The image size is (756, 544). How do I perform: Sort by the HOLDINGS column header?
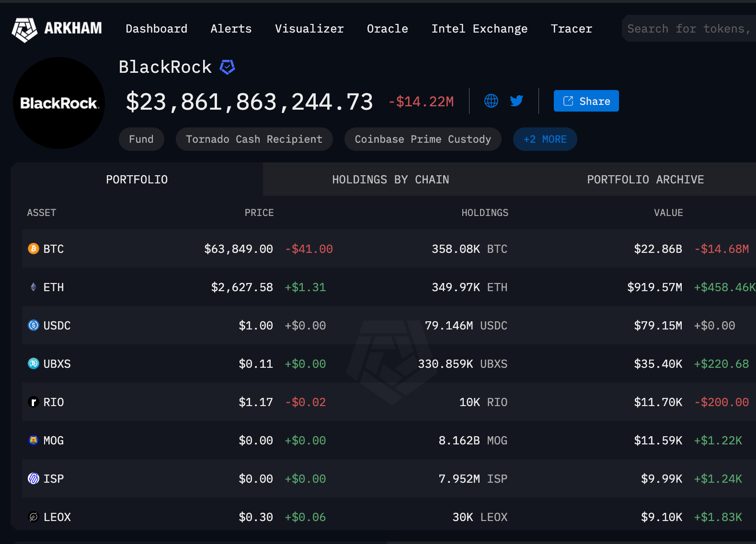click(x=485, y=213)
